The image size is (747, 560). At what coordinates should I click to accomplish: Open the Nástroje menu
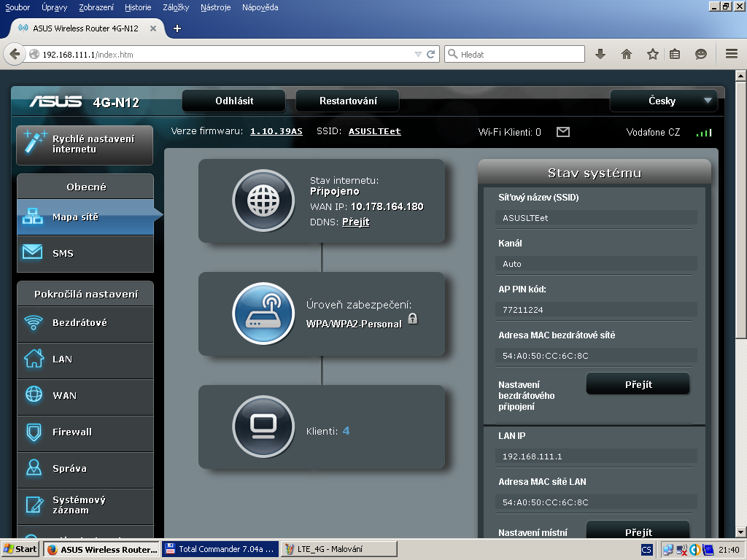point(215,7)
